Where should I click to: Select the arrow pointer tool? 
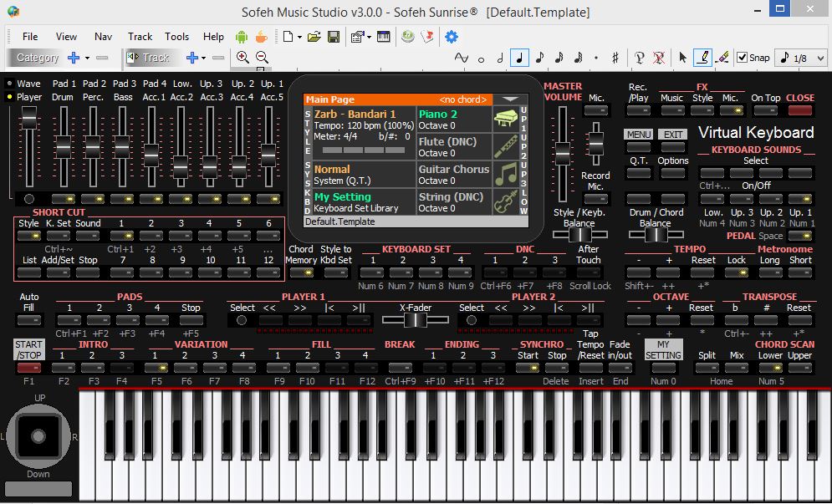click(x=681, y=57)
